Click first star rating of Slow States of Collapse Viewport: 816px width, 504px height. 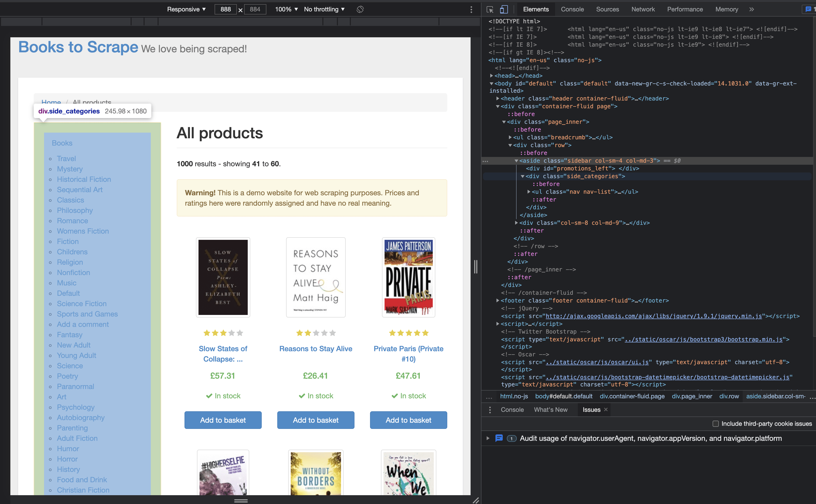[207, 333]
